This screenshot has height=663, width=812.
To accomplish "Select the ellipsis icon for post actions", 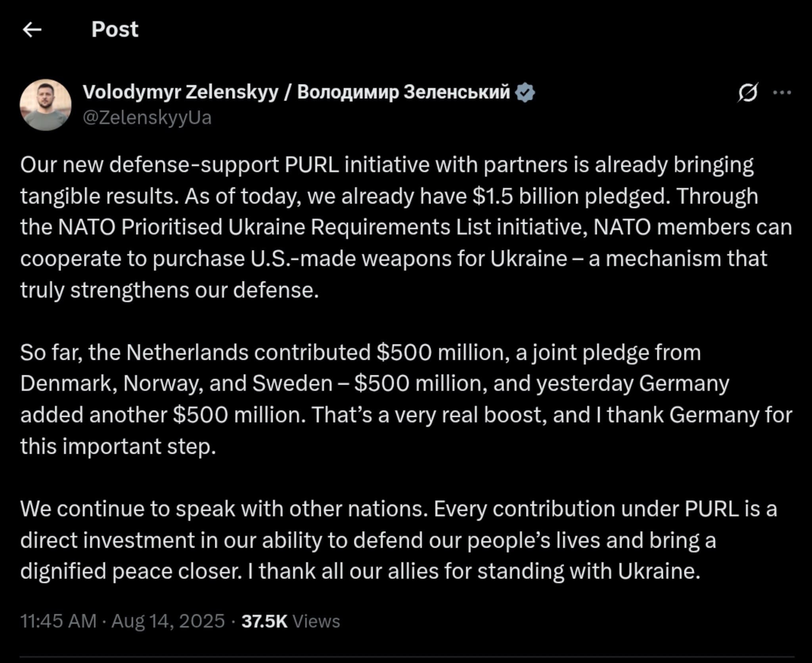I will pyautogui.click(x=783, y=92).
